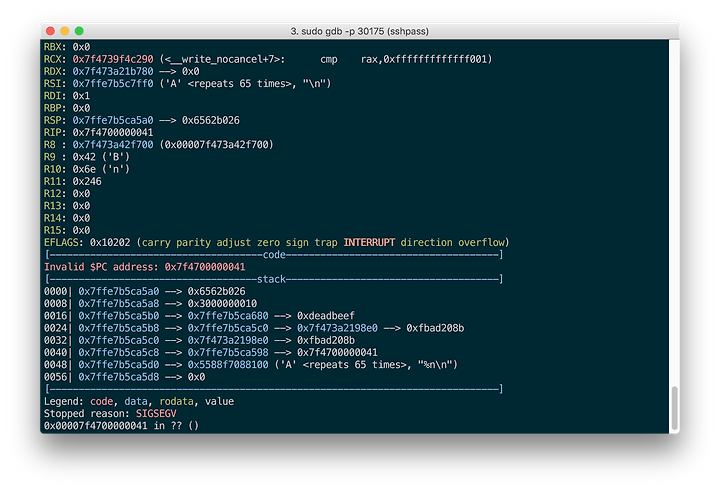Click the yellow minimize window button
The height and width of the screenshot is (491, 720).
pos(65,31)
